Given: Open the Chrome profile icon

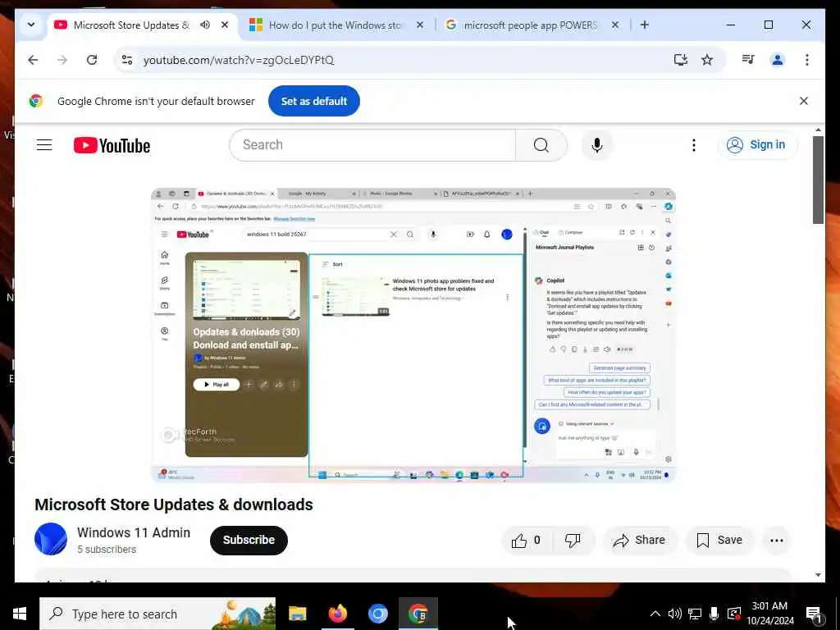Looking at the screenshot, I should pos(778,60).
